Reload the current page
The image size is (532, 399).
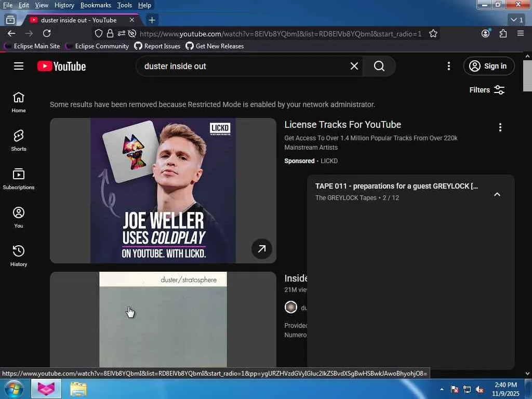click(47, 33)
